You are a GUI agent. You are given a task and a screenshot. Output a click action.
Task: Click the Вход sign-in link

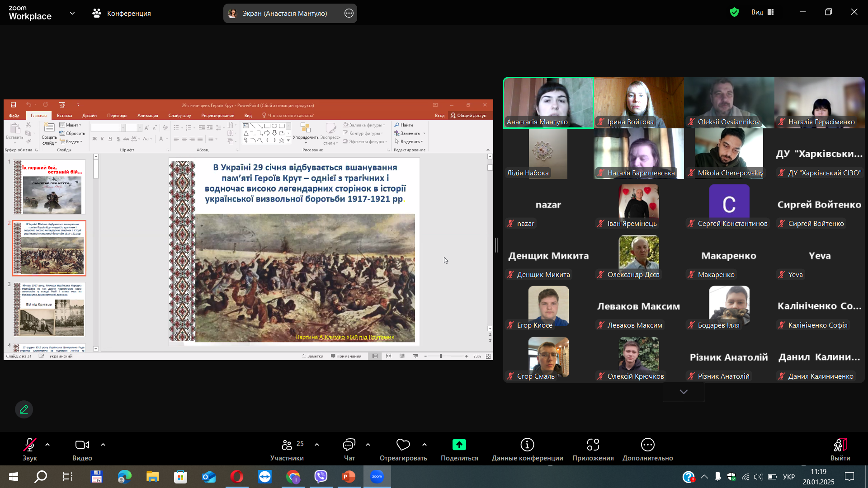click(x=439, y=115)
